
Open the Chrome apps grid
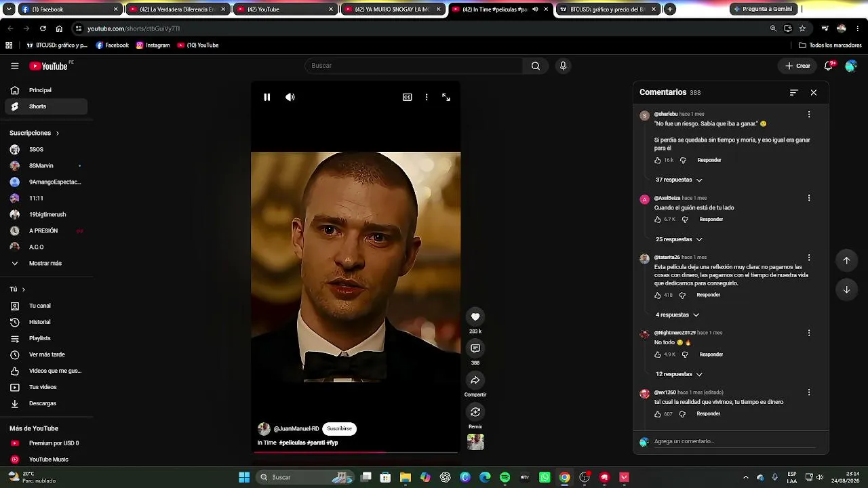pos(9,45)
